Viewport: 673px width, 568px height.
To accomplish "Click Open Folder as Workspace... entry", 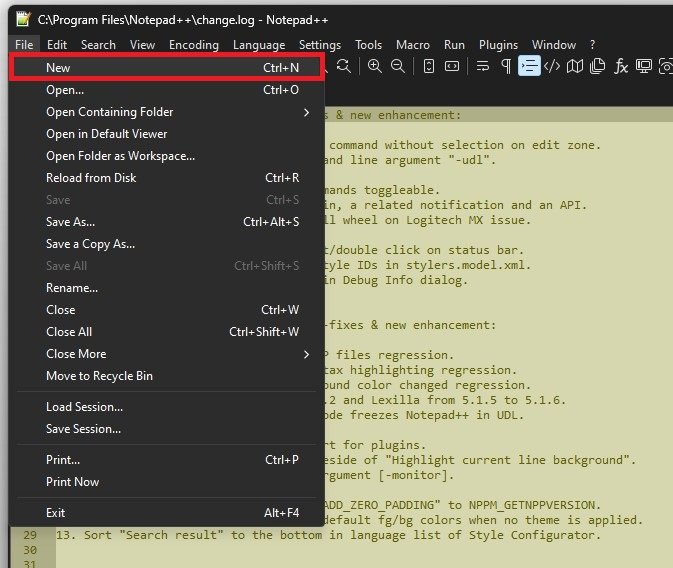I will (120, 156).
